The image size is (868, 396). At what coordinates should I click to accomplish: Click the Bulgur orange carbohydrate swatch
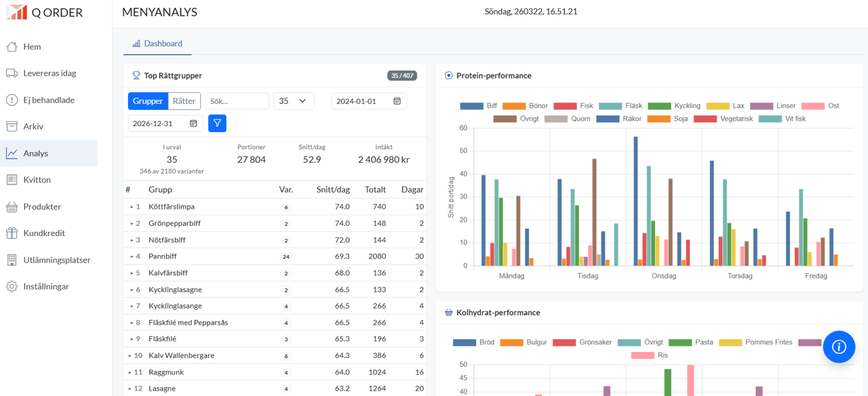pyautogui.click(x=511, y=342)
